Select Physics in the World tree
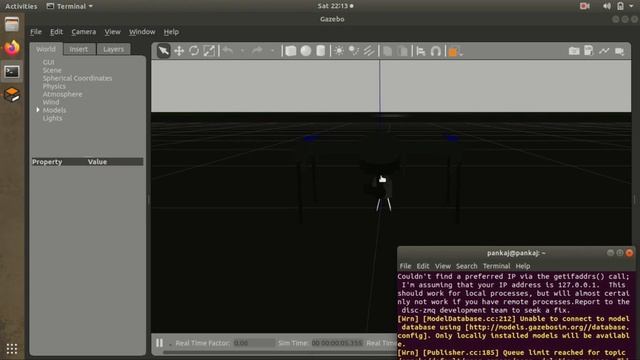The image size is (640, 360). [x=54, y=86]
